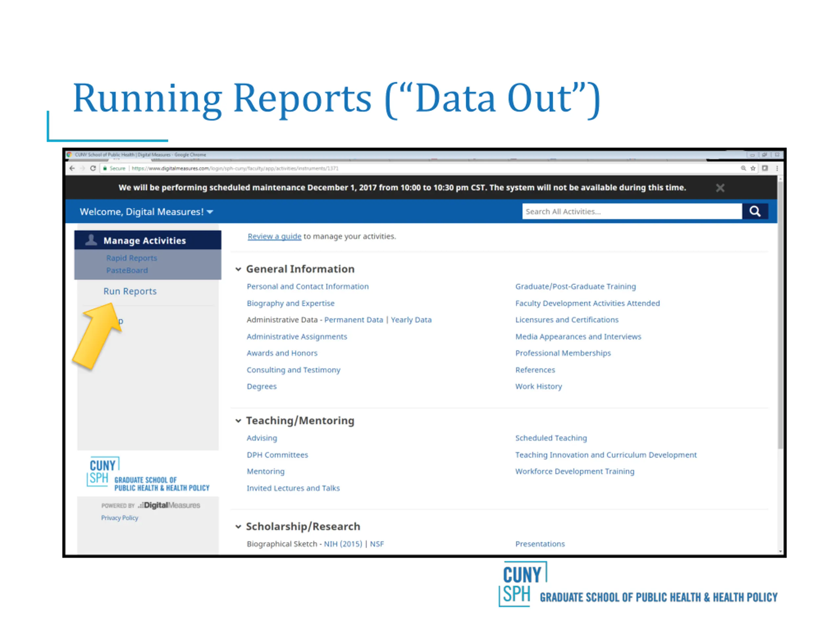Click the browser back arrow
840x630 pixels.
click(72, 168)
